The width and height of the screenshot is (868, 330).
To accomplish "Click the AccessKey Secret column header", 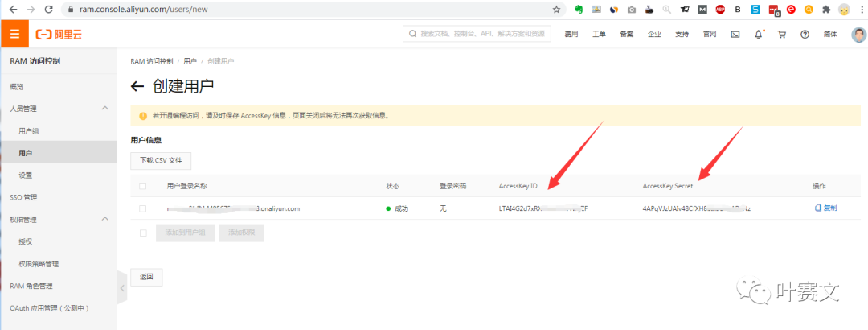I will (x=668, y=187).
